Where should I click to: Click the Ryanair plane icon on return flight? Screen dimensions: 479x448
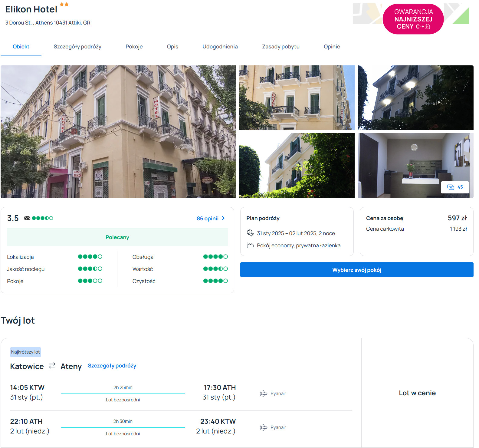264,427
